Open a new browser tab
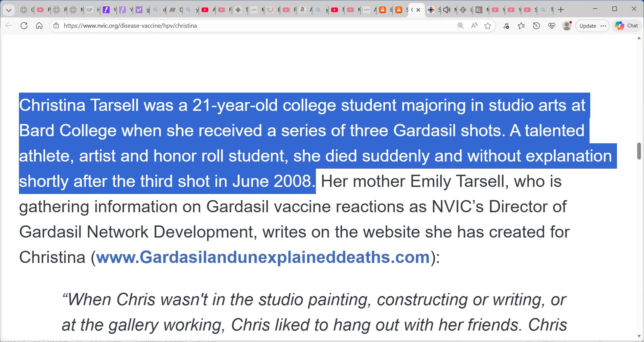 pyautogui.click(x=561, y=10)
